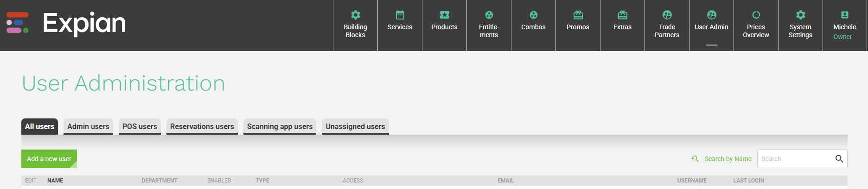Viewport: 868px width, 189px height.
Task: Click the magnifier in the search box
Action: [839, 159]
